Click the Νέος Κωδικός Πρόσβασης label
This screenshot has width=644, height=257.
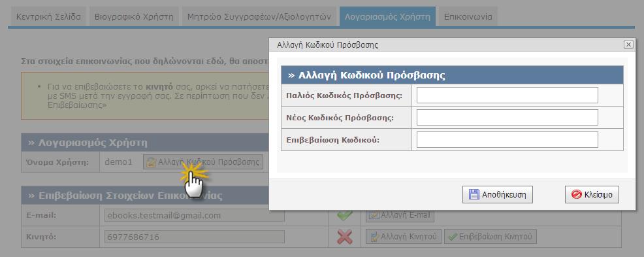340,118
